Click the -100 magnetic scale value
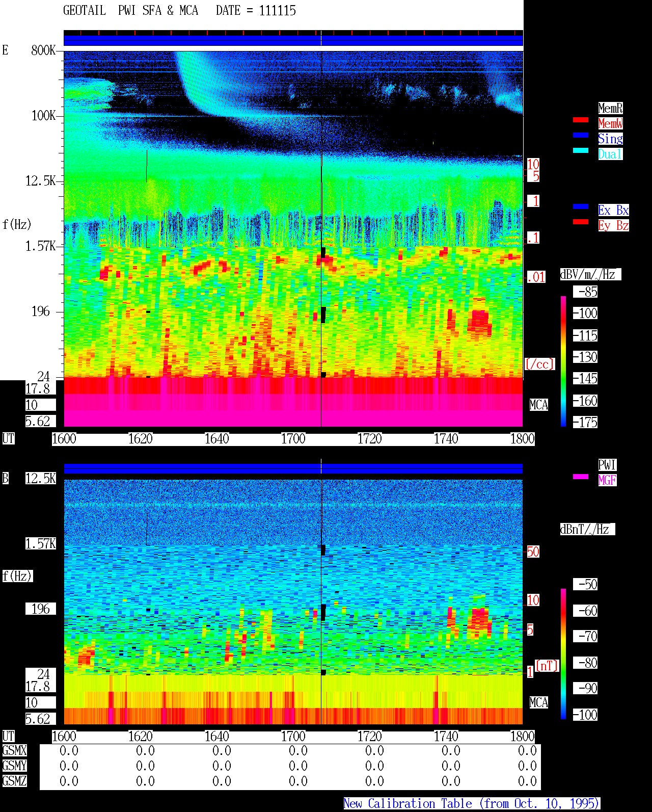The height and width of the screenshot is (812, 652). [585, 715]
